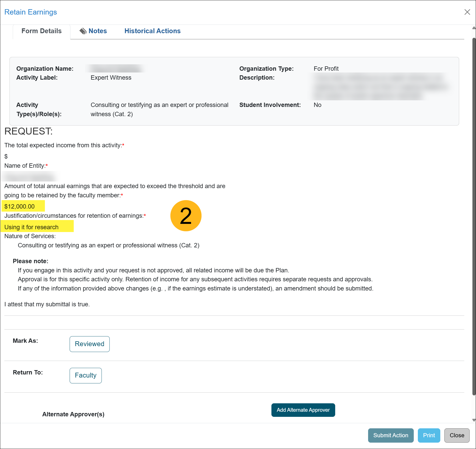Click the Retain Earnings dialog title
Viewport: 476px width, 449px height.
tap(31, 12)
